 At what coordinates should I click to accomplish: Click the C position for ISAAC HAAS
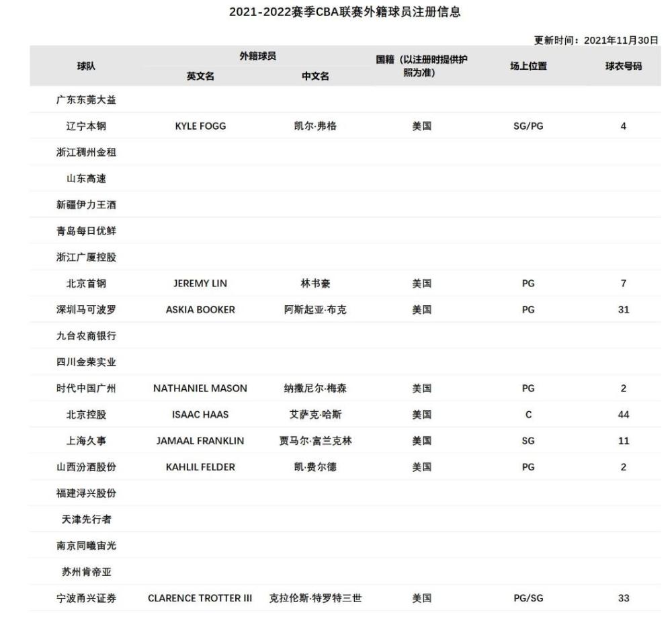point(528,415)
